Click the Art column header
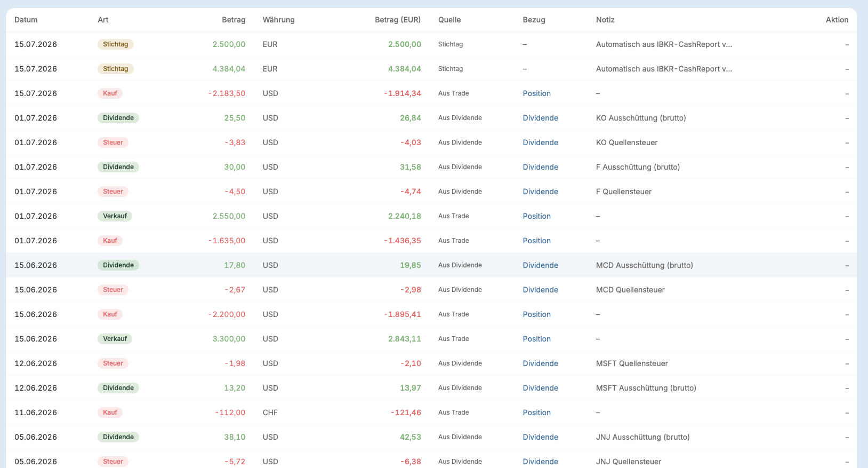Screen dimensions: 868x468 coord(103,20)
